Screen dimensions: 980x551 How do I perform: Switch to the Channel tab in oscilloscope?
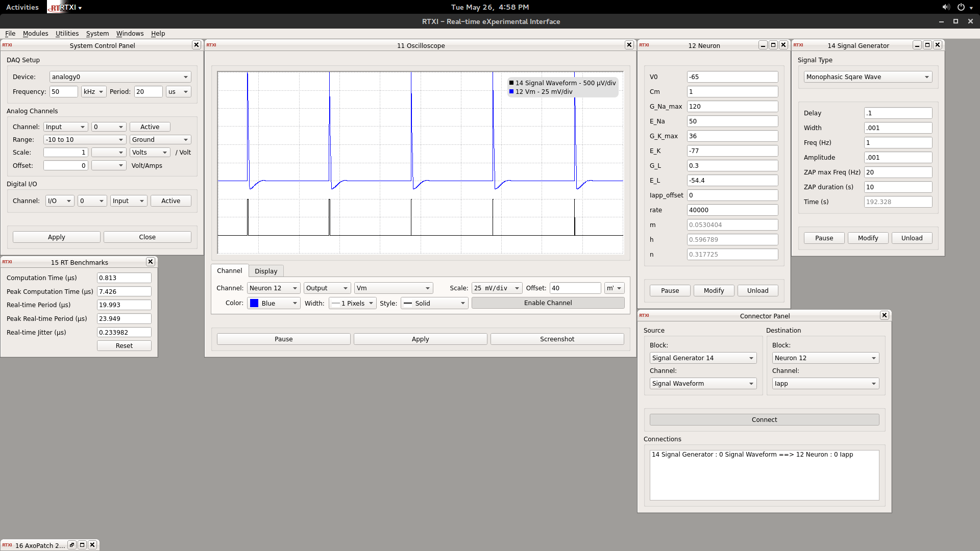(x=230, y=270)
